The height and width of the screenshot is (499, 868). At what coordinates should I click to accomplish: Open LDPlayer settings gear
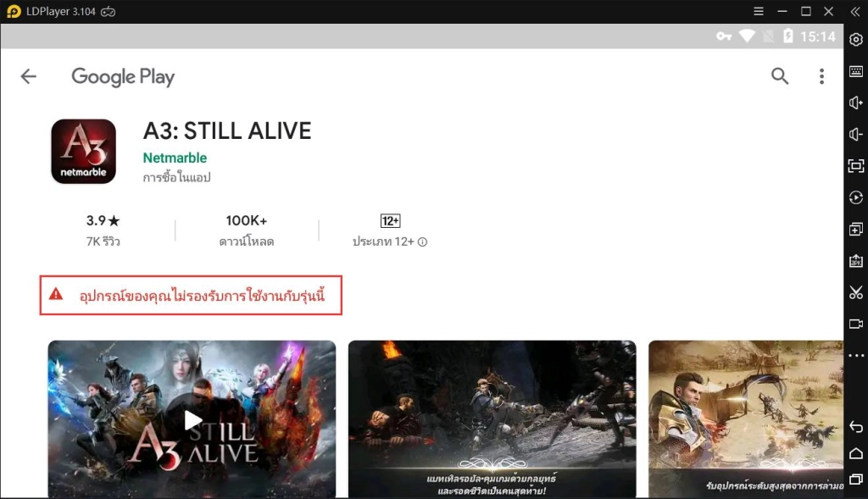(x=856, y=40)
